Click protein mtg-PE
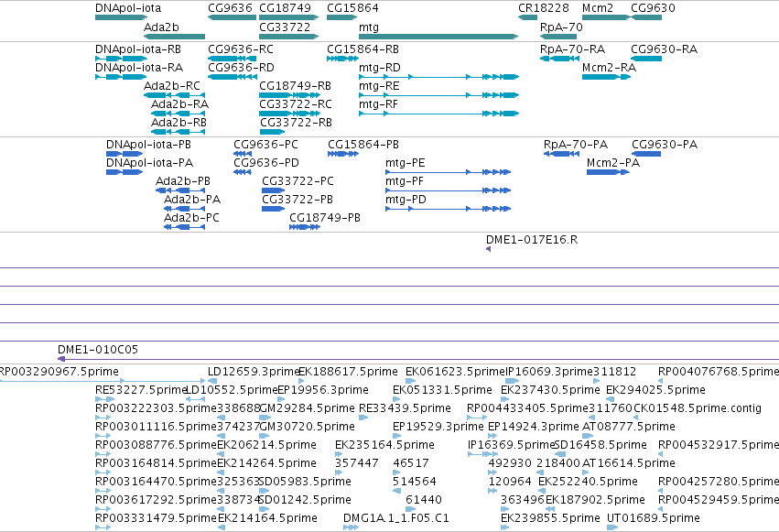The width and height of the screenshot is (779, 532). [406, 163]
